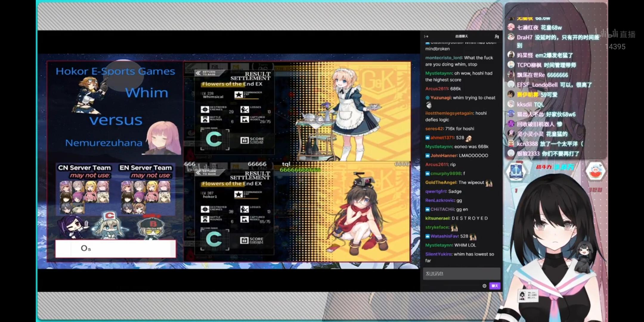Open ilostthemlegsyetagain's username in chat
The height and width of the screenshot is (322, 644).
(449, 113)
